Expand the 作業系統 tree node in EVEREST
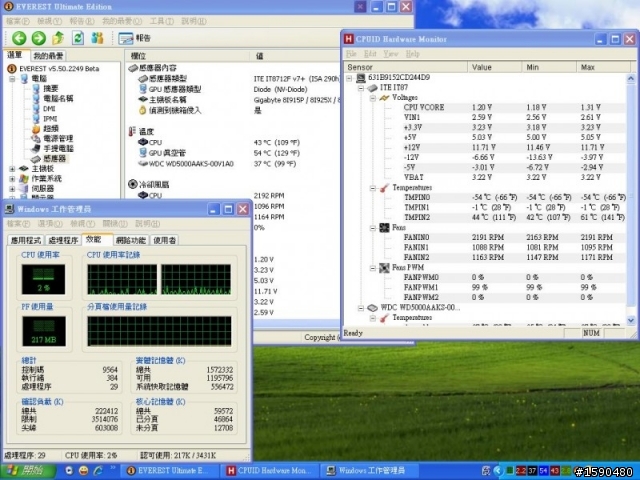Viewport: 640px width, 480px height. [12, 179]
